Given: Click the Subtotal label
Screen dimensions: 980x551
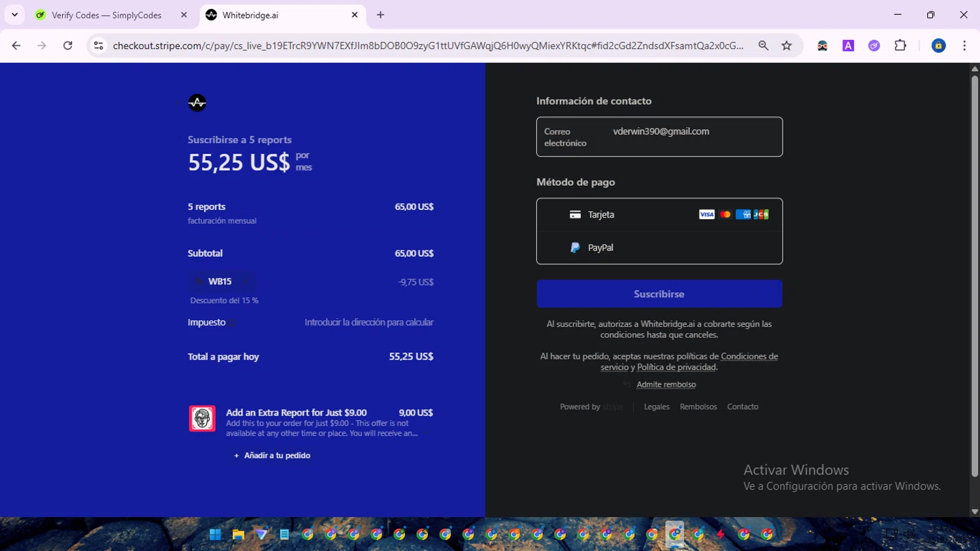Looking at the screenshot, I should tap(205, 254).
